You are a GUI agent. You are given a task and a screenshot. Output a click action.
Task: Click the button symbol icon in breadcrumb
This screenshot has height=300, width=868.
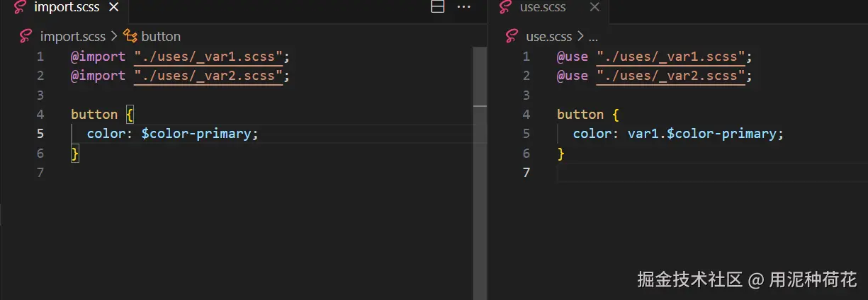tap(130, 36)
